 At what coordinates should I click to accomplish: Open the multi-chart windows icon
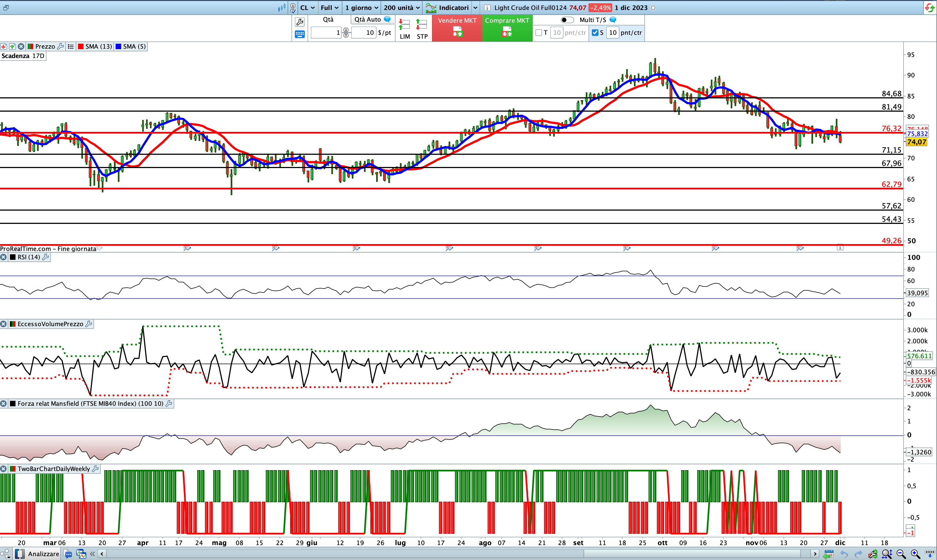pos(81,554)
